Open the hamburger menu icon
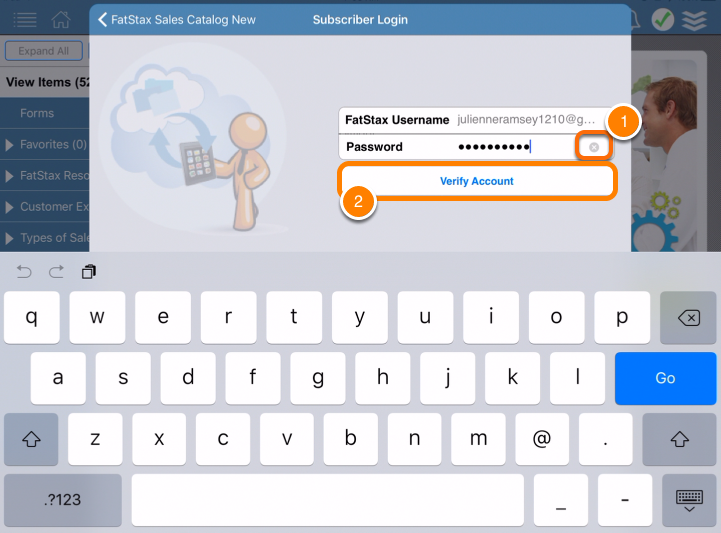 point(25,20)
